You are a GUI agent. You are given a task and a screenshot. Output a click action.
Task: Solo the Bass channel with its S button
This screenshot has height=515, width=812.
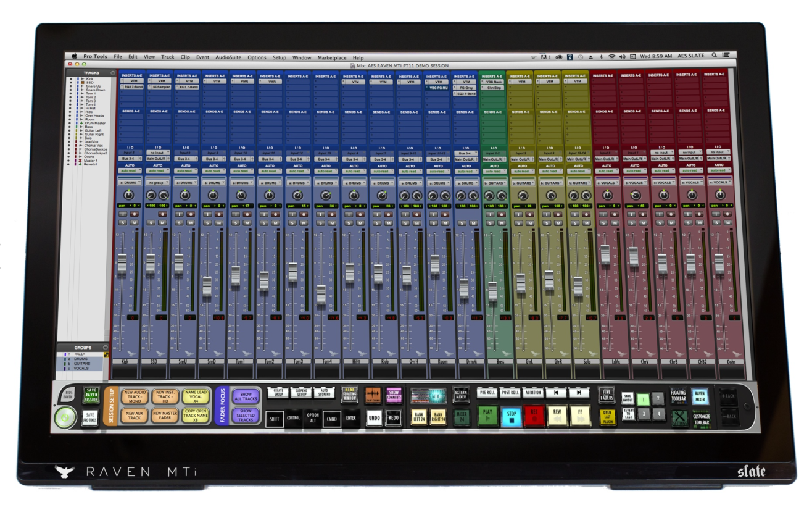(490, 223)
